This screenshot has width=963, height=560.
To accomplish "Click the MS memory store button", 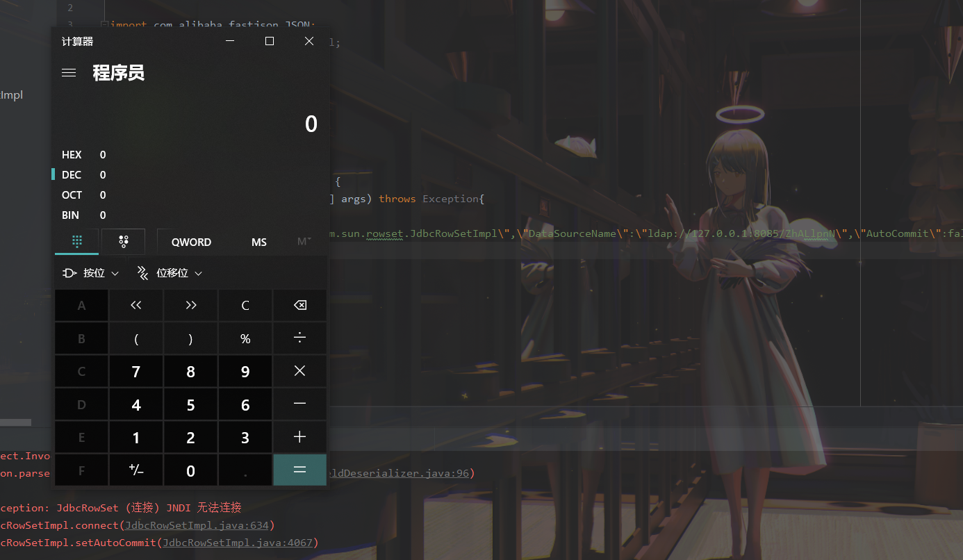I will [x=259, y=242].
